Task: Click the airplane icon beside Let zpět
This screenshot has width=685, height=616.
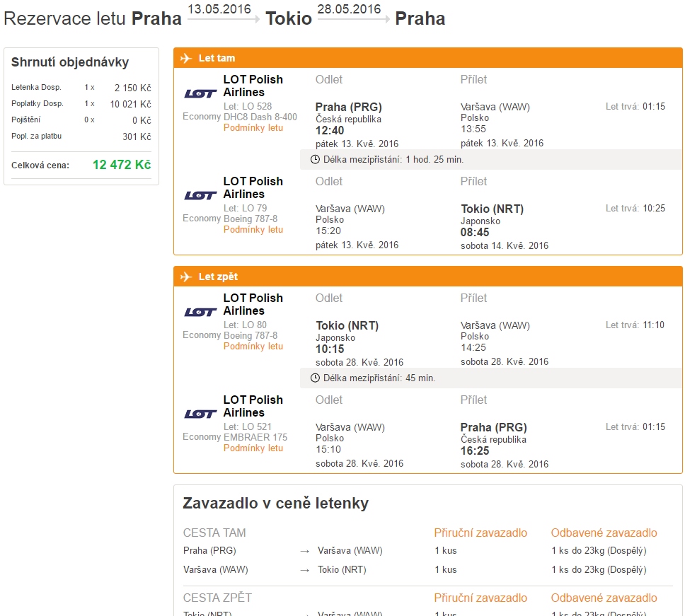Action: click(186, 277)
